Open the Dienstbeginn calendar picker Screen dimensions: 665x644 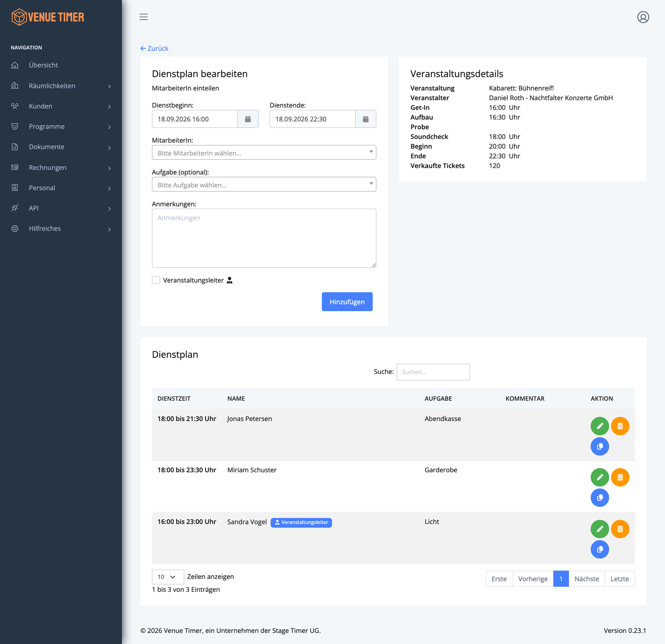click(x=248, y=119)
